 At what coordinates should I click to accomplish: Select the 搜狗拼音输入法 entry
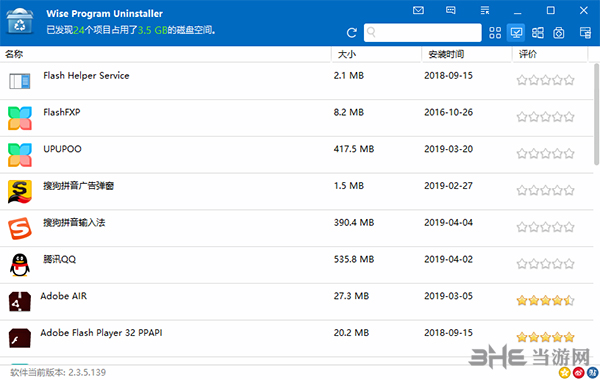tap(297, 228)
